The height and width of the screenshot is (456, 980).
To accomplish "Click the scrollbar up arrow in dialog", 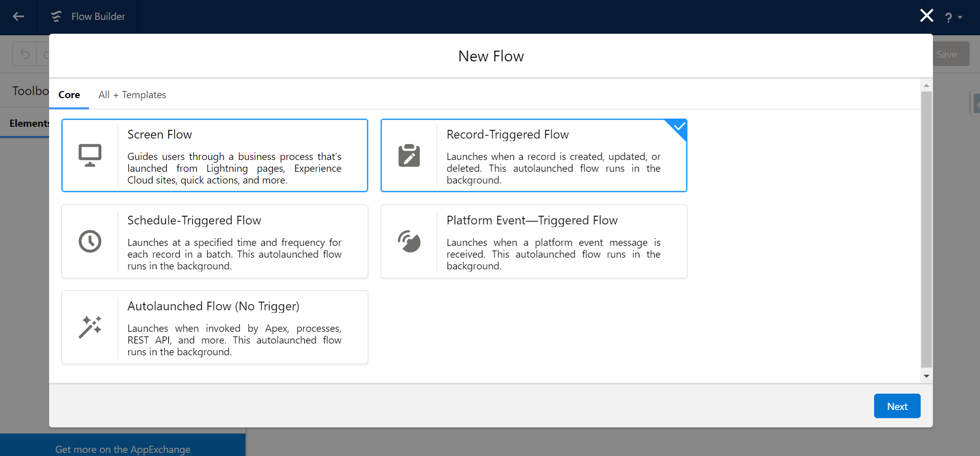I will (x=926, y=85).
